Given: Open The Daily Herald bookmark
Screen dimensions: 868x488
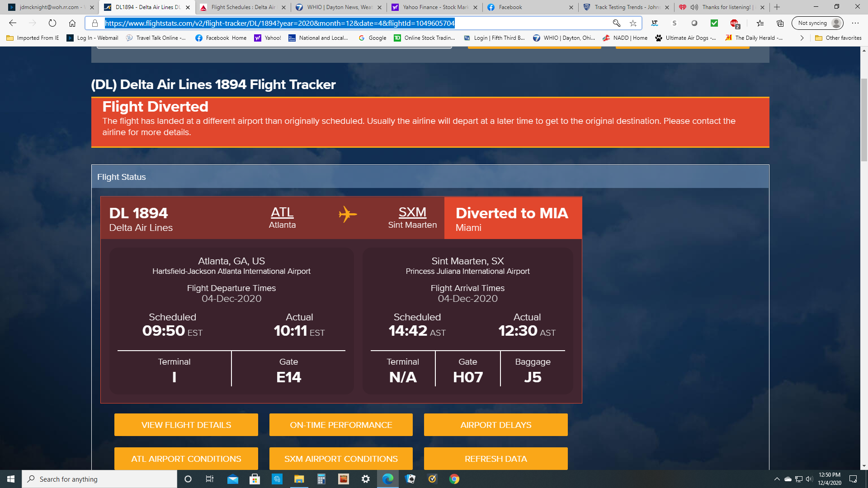Looking at the screenshot, I should (x=754, y=38).
